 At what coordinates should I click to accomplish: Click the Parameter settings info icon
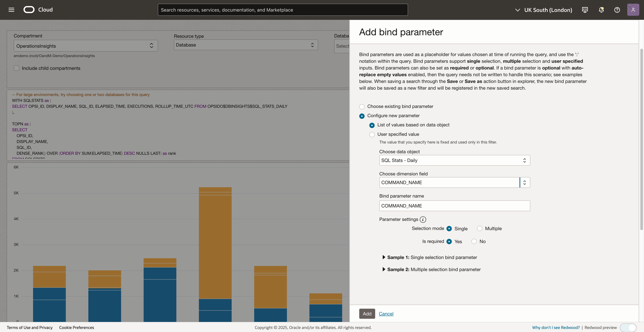pyautogui.click(x=423, y=219)
